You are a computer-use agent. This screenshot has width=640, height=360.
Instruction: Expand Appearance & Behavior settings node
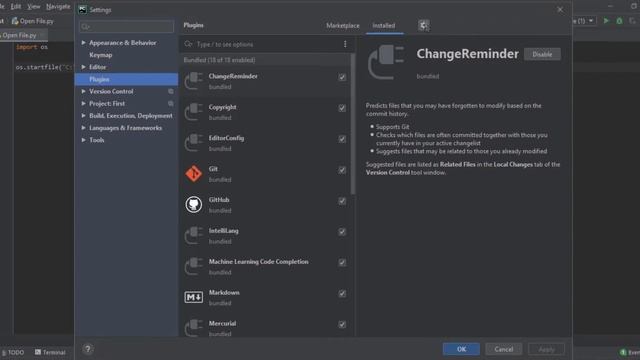[83, 42]
